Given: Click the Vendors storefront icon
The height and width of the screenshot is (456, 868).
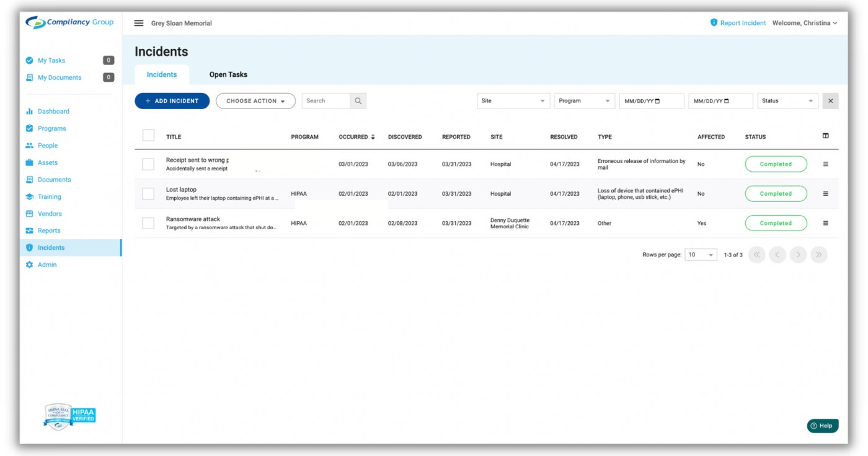Looking at the screenshot, I should [x=29, y=214].
